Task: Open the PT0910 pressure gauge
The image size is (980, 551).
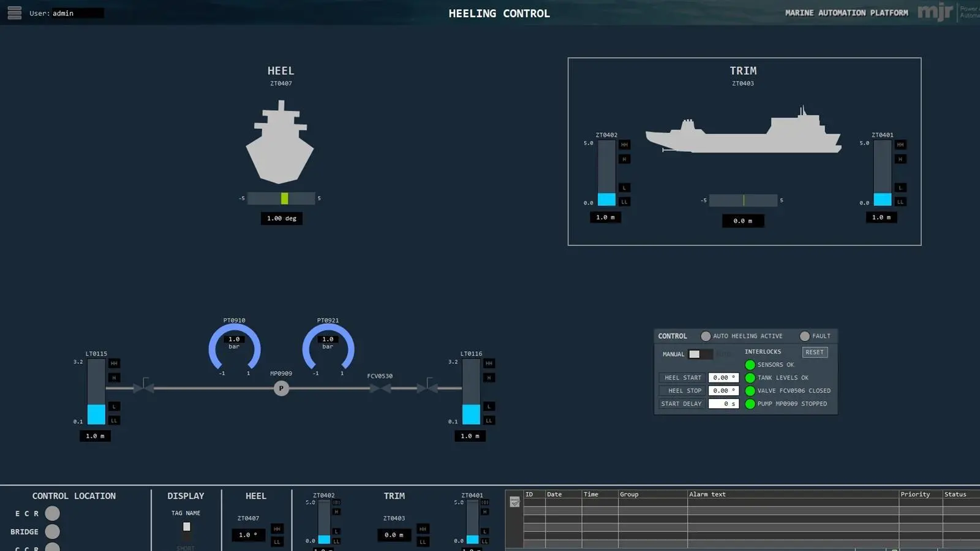Action: [x=235, y=347]
